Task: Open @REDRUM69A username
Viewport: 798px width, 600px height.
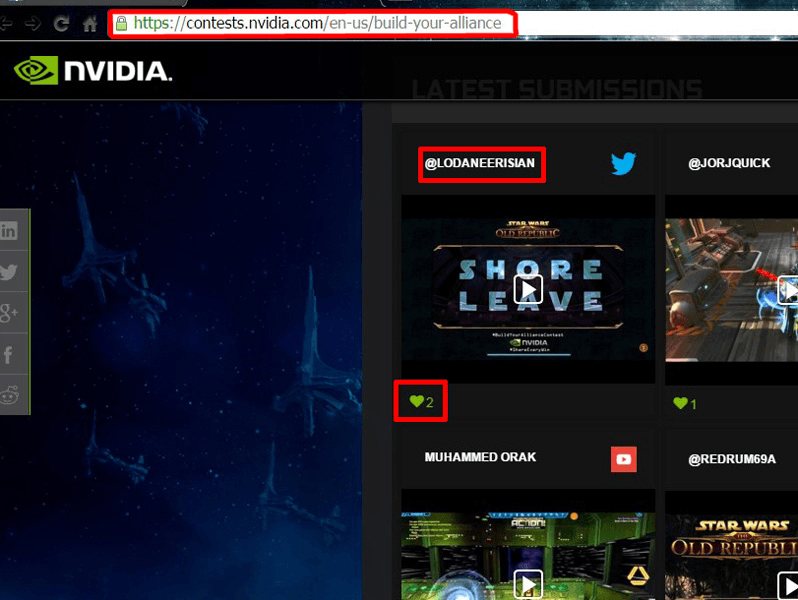Action: pyautogui.click(x=732, y=459)
